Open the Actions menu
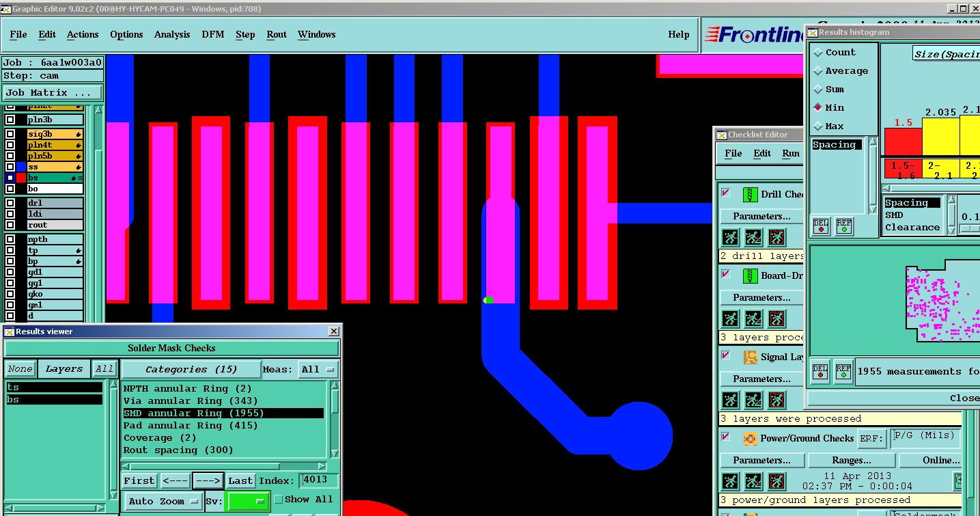Image resolution: width=980 pixels, height=516 pixels. [x=83, y=35]
